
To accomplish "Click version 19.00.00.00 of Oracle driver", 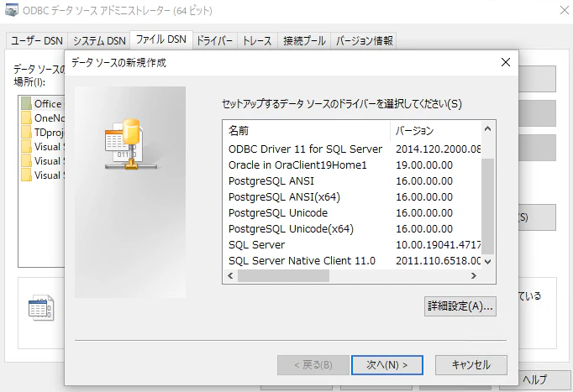I will tap(424, 165).
